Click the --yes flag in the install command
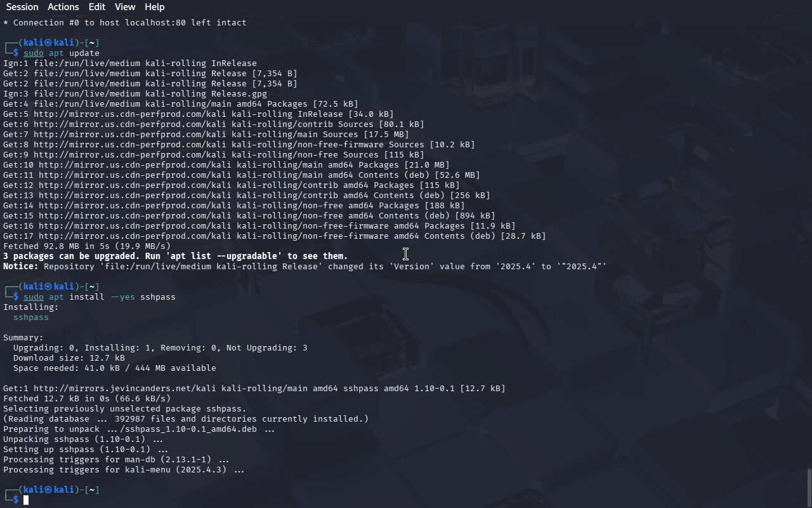 coord(122,297)
